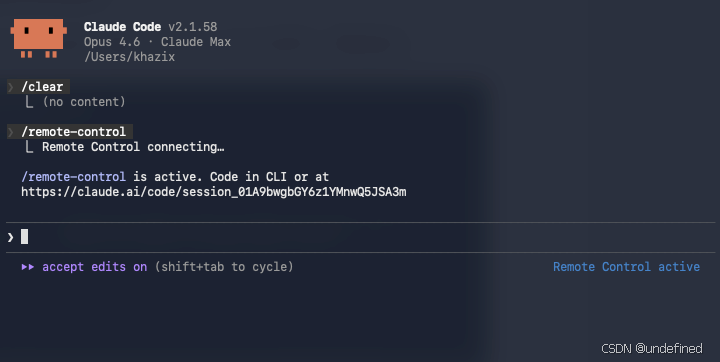Click the (no content) output line
The height and width of the screenshot is (362, 720).
[x=84, y=102]
